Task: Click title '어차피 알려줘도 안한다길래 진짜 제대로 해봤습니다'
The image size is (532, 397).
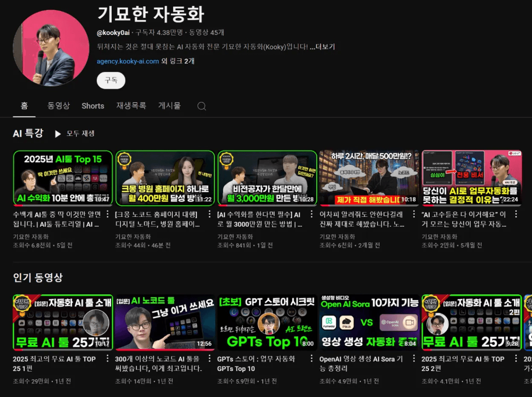Action: pos(362,220)
